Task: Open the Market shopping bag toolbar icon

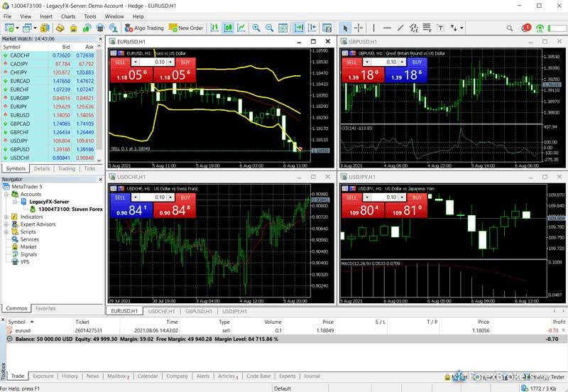Action: click(x=74, y=28)
